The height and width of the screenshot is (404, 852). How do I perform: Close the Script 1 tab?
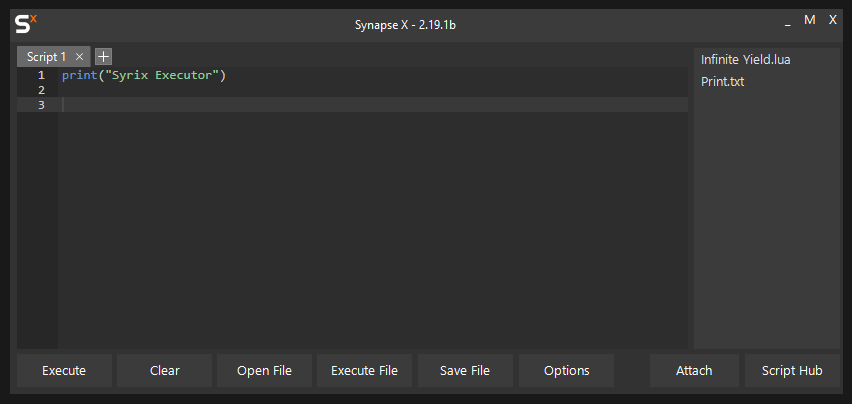point(79,57)
